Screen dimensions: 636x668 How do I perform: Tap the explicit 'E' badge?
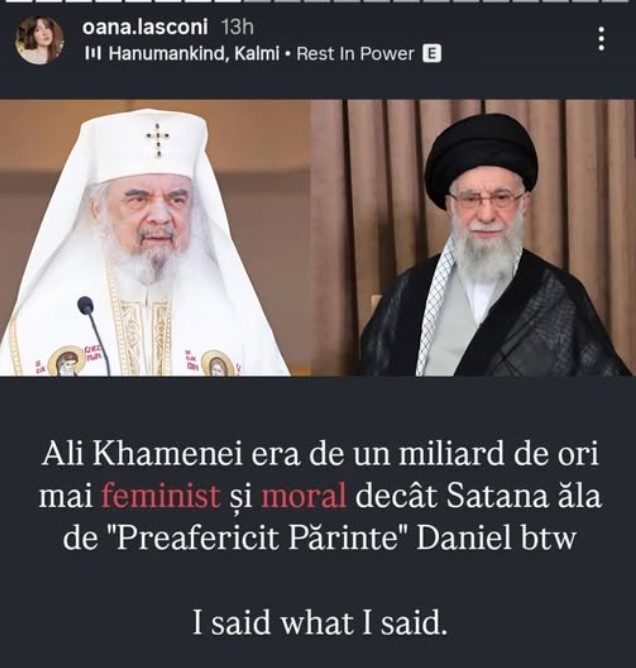pyautogui.click(x=432, y=54)
